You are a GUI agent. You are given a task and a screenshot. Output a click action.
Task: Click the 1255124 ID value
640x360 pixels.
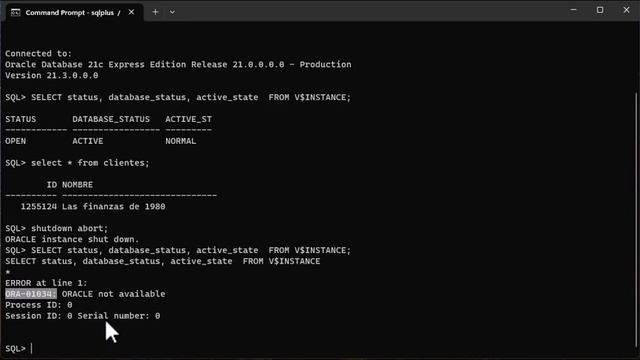pyautogui.click(x=39, y=207)
